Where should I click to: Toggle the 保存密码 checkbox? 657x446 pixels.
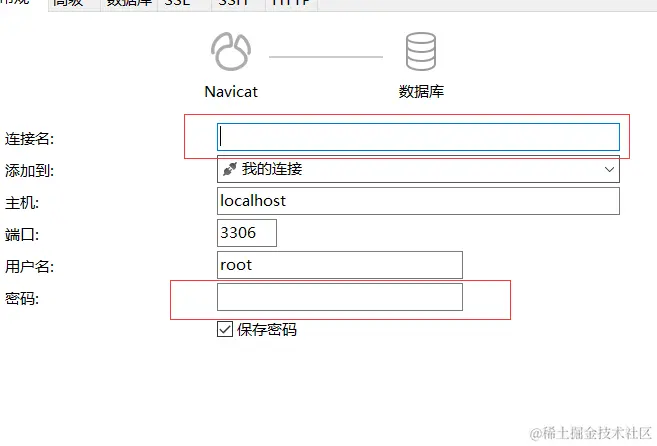click(x=225, y=329)
